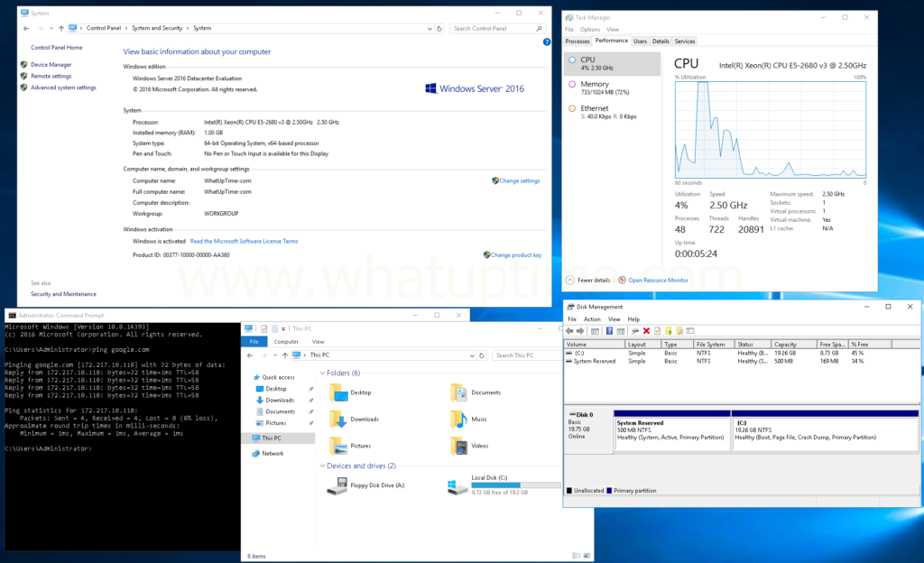This screenshot has height=563, width=924.
Task: Click the red X delete icon in Disk Management
Action: [646, 331]
